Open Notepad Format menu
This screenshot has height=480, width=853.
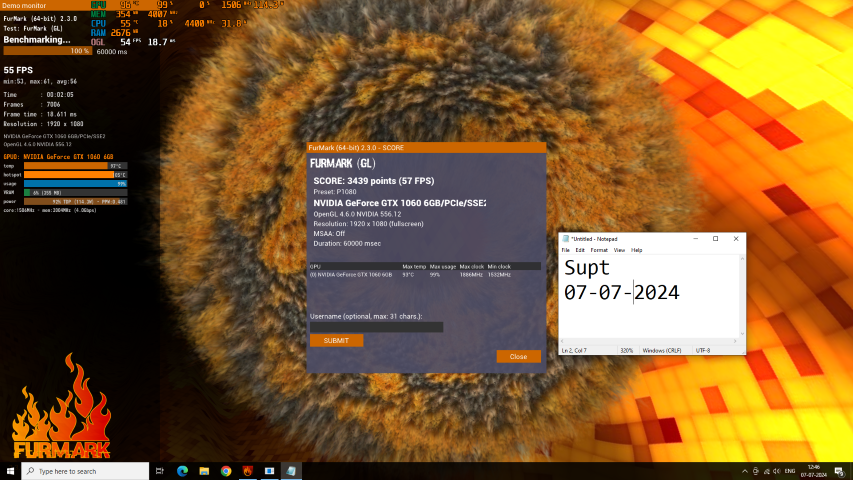(599, 250)
